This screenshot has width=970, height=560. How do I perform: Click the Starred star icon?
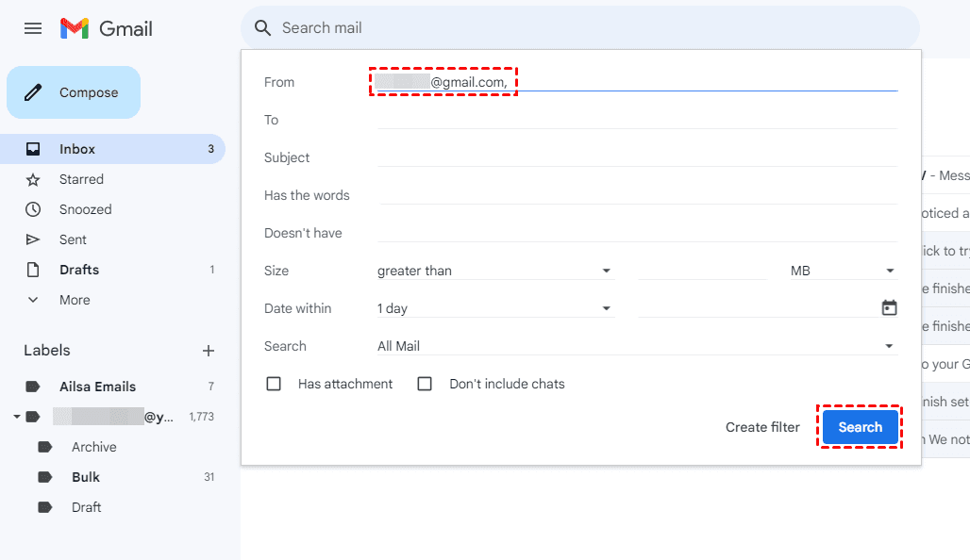point(33,179)
